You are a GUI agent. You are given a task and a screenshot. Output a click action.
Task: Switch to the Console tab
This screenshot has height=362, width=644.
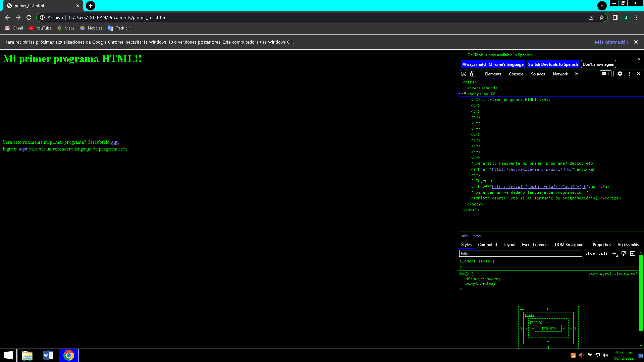(516, 74)
